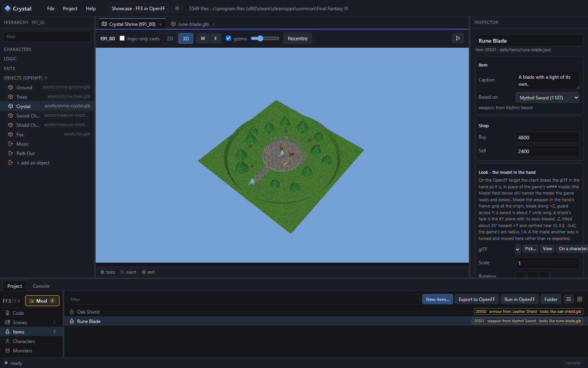Click the New item... button
The image size is (588, 368).
tap(437, 299)
